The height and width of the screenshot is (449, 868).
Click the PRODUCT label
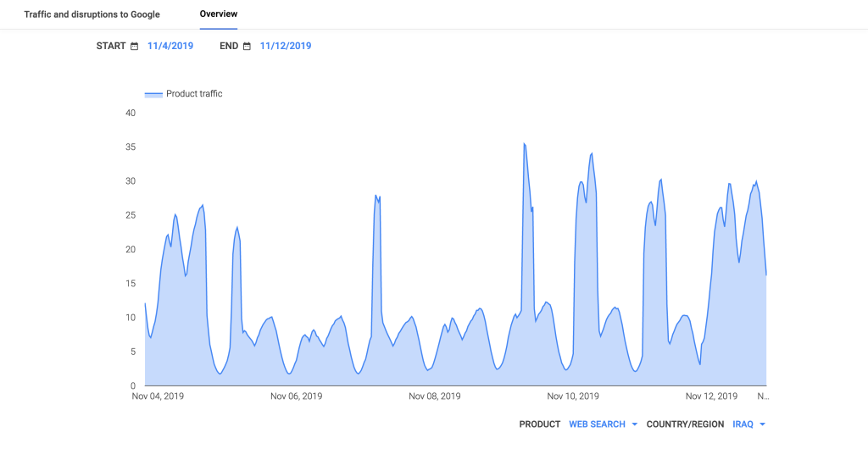coord(540,424)
